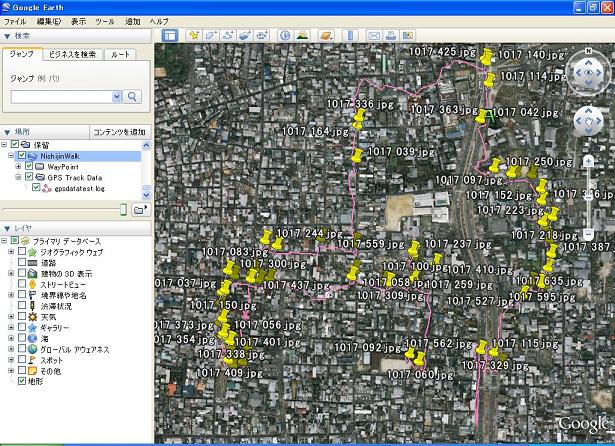Open the planet switcher Saturn icon
This screenshot has width=615, height=446.
(x=326, y=36)
